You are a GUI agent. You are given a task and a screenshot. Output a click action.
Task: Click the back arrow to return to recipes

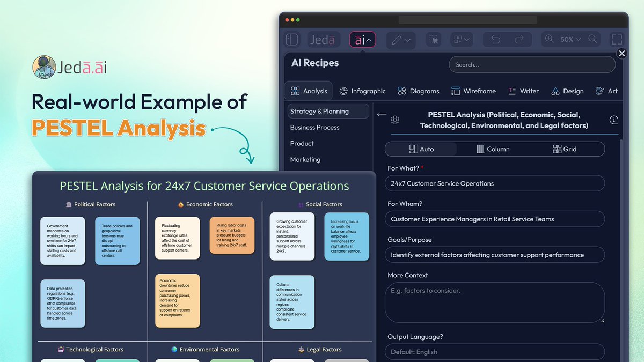tap(381, 114)
